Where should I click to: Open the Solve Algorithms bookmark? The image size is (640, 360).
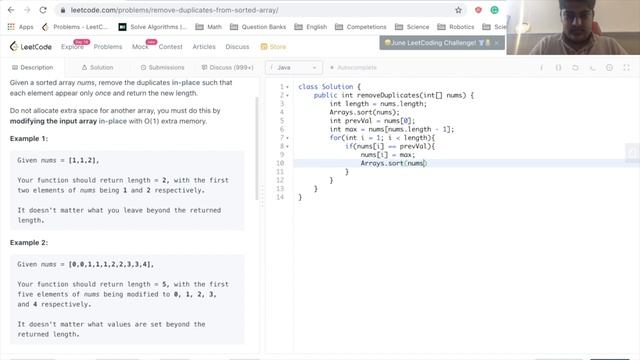click(x=153, y=27)
